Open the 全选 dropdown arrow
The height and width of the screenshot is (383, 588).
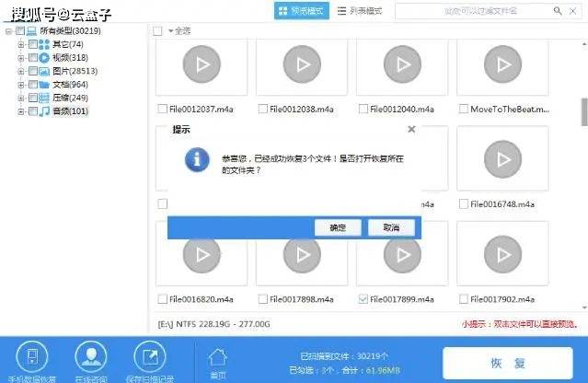pyautogui.click(x=170, y=31)
